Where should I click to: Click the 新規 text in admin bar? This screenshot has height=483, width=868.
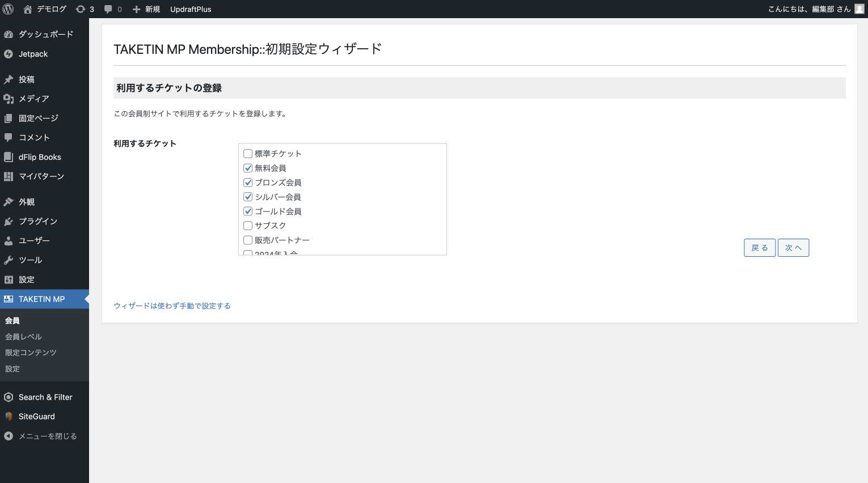tap(153, 9)
